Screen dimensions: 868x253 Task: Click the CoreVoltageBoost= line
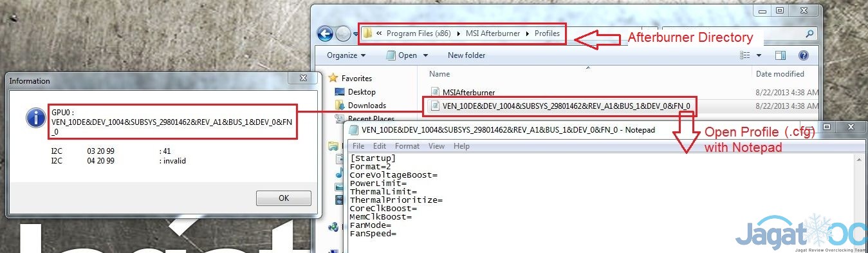[394, 175]
